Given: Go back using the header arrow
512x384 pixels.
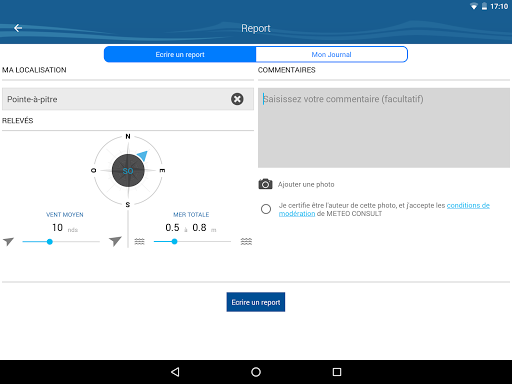Looking at the screenshot, I should [x=18, y=28].
